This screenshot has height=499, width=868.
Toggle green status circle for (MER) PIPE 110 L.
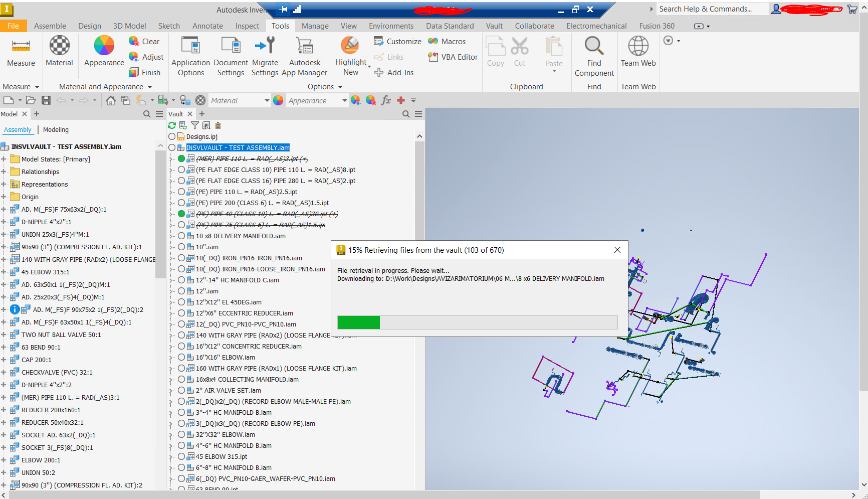[181, 158]
